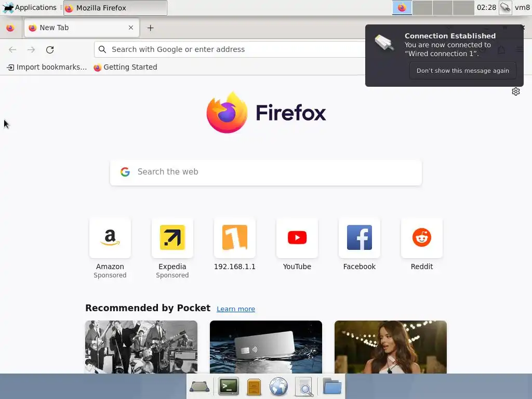Go back using the back arrow
This screenshot has height=399, width=532.
pyautogui.click(x=12, y=50)
